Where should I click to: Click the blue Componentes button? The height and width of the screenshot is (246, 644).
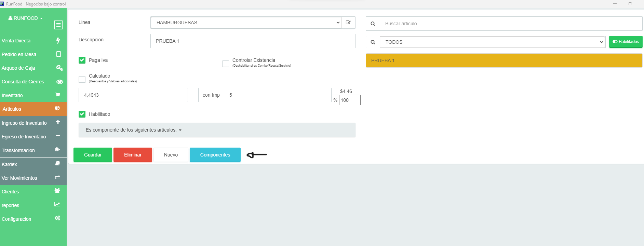click(x=215, y=155)
